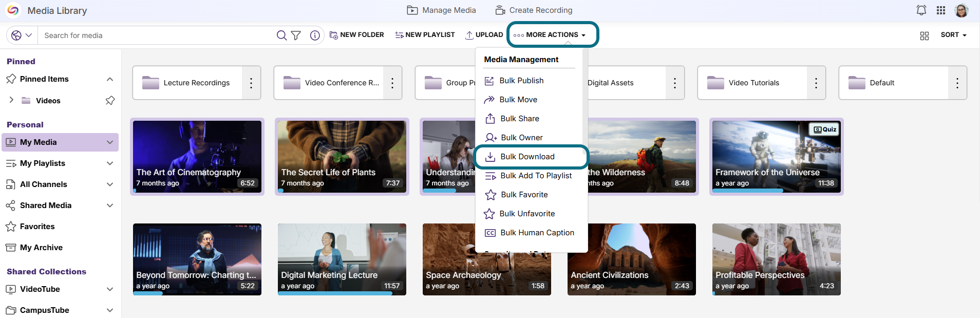Click the Media Library logo icon
The image size is (980, 318).
[13, 10]
